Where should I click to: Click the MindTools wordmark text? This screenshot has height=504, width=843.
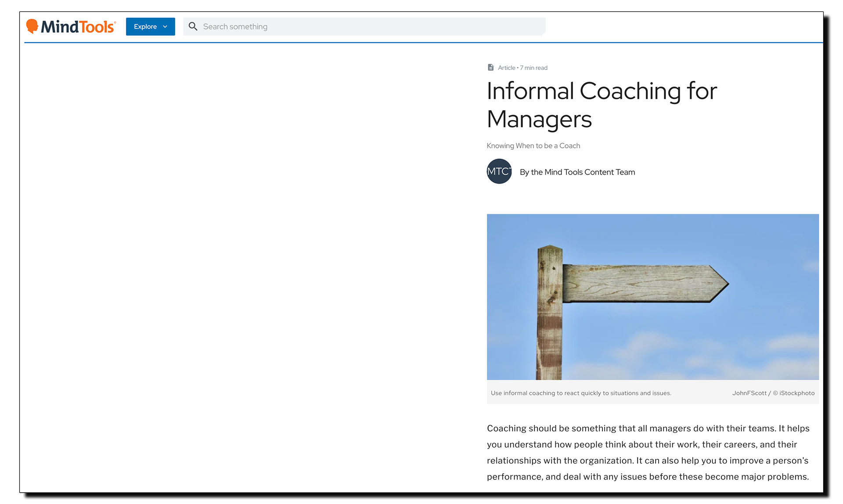(x=78, y=27)
